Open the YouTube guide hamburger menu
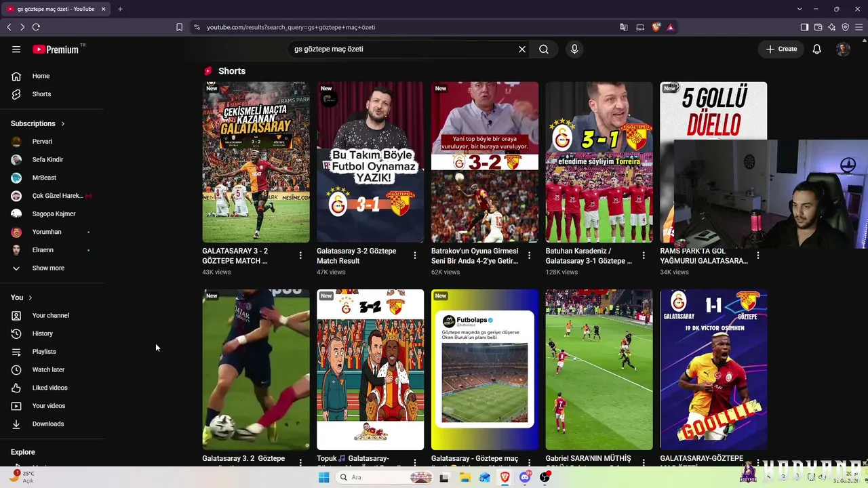The height and width of the screenshot is (488, 868). click(x=16, y=49)
